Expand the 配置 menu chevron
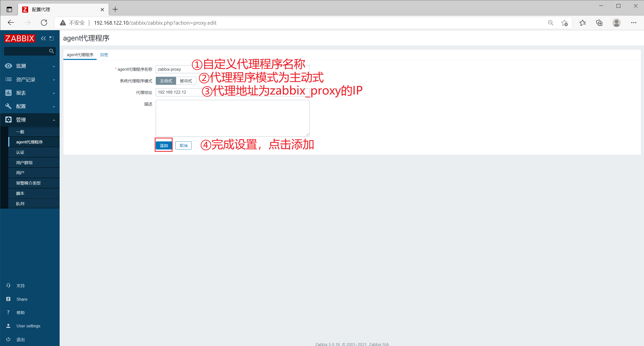644x346 pixels. [x=54, y=107]
